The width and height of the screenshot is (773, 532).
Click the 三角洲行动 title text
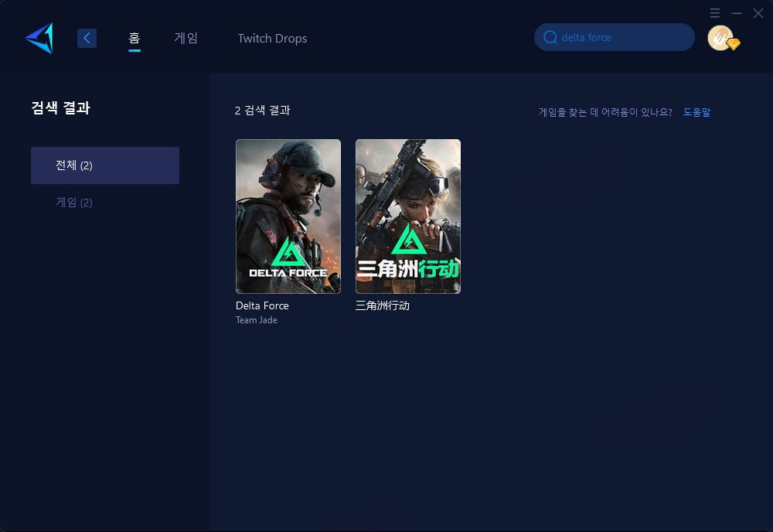click(x=383, y=305)
